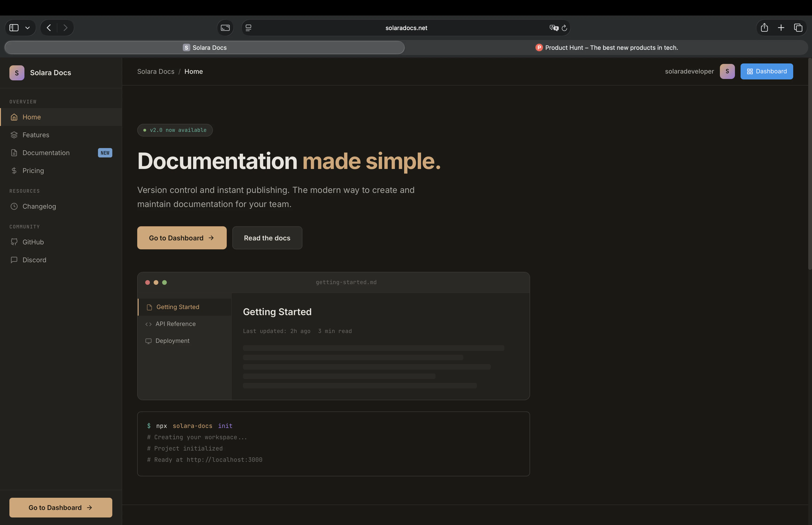Click the reload icon in the address bar

pyautogui.click(x=564, y=28)
